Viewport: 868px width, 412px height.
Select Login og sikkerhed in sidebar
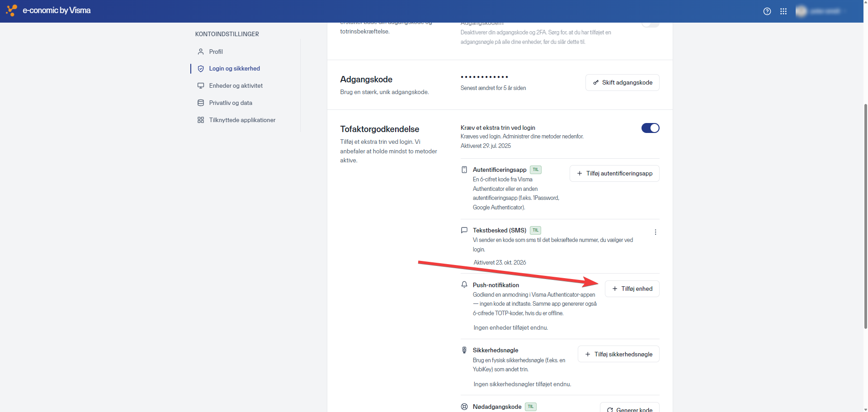click(x=234, y=69)
